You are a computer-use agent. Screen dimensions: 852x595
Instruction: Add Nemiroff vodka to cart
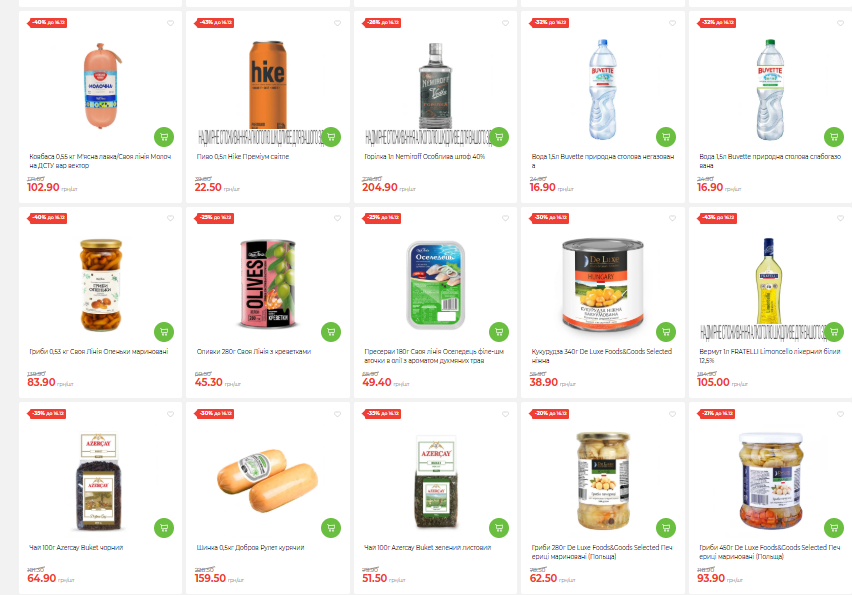(499, 136)
